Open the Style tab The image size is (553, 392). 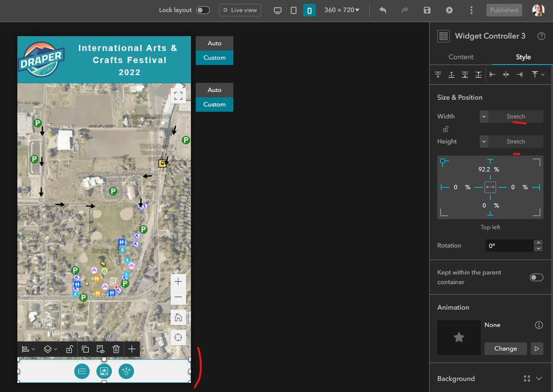(523, 57)
